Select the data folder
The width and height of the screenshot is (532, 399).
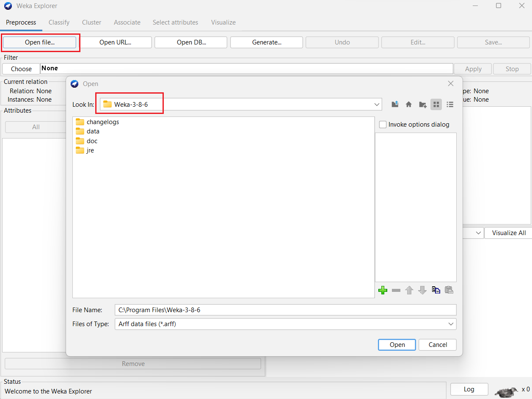[x=88, y=131]
